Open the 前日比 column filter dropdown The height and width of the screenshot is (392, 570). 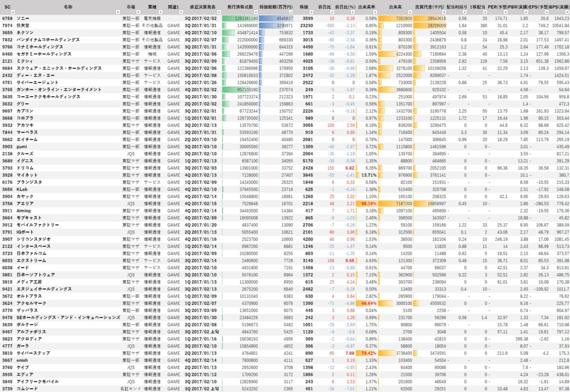tap(333, 12)
